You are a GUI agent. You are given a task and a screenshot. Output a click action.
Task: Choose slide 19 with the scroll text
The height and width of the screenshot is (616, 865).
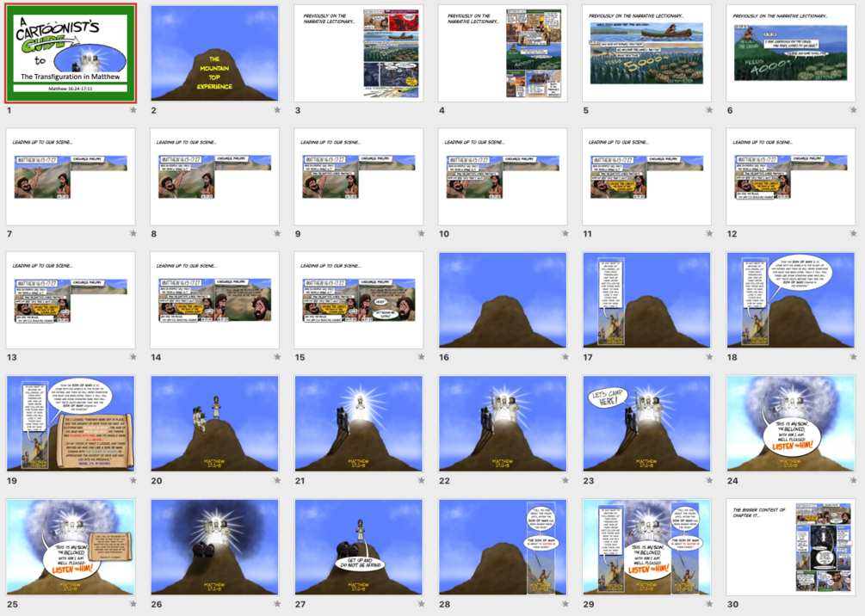click(x=71, y=423)
